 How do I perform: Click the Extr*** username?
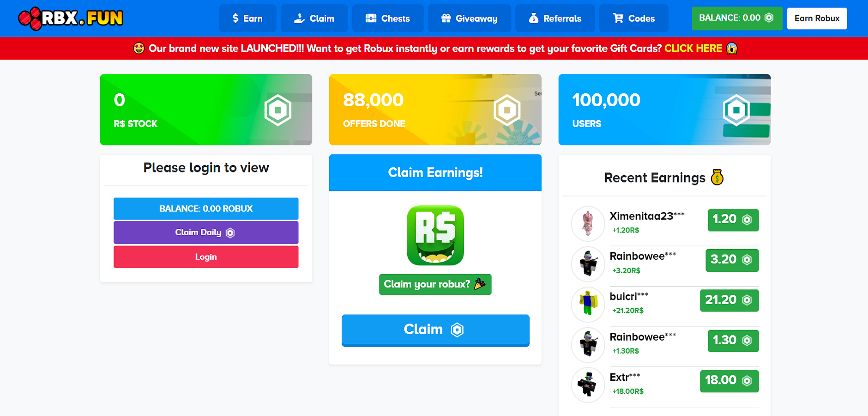tap(625, 377)
